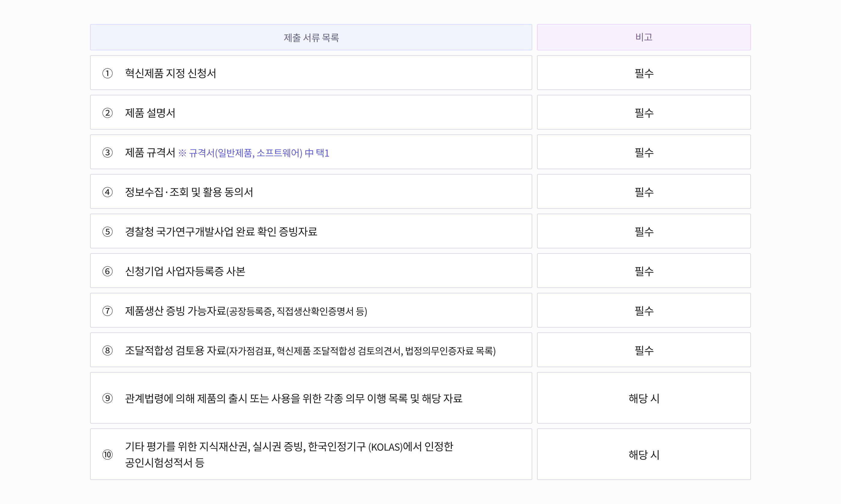Click the circled number 10 icon
841x504 pixels.
[x=108, y=454]
